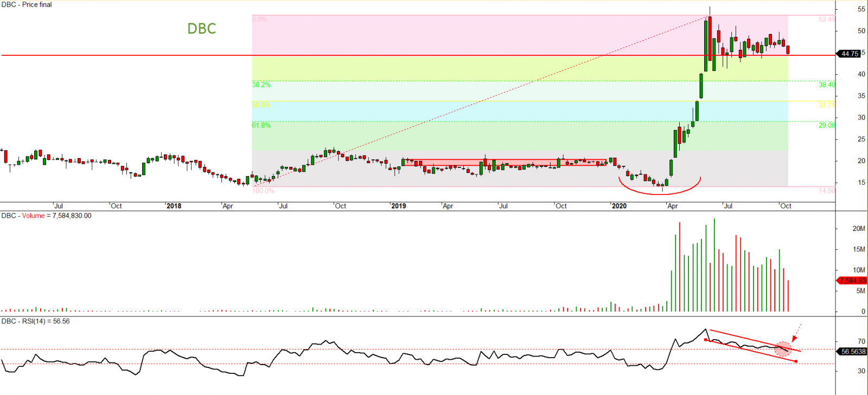Click the 'DBC - Price final' chart title
868x395 pixels.
pos(27,4)
